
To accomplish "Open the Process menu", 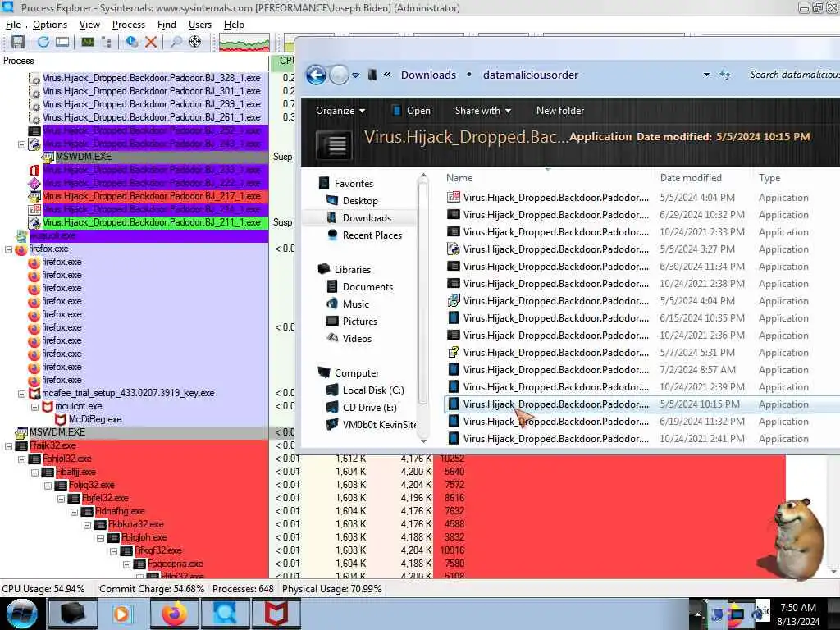I will [129, 25].
